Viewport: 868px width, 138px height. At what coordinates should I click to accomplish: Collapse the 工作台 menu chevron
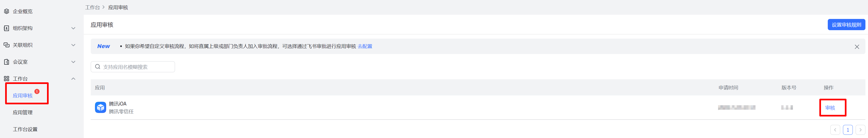(73, 79)
